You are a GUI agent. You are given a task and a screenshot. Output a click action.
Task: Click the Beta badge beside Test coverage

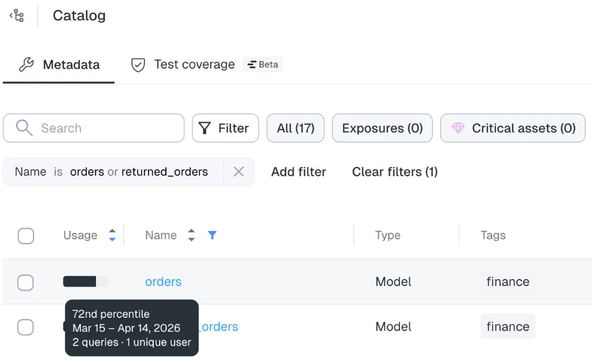[x=263, y=65]
